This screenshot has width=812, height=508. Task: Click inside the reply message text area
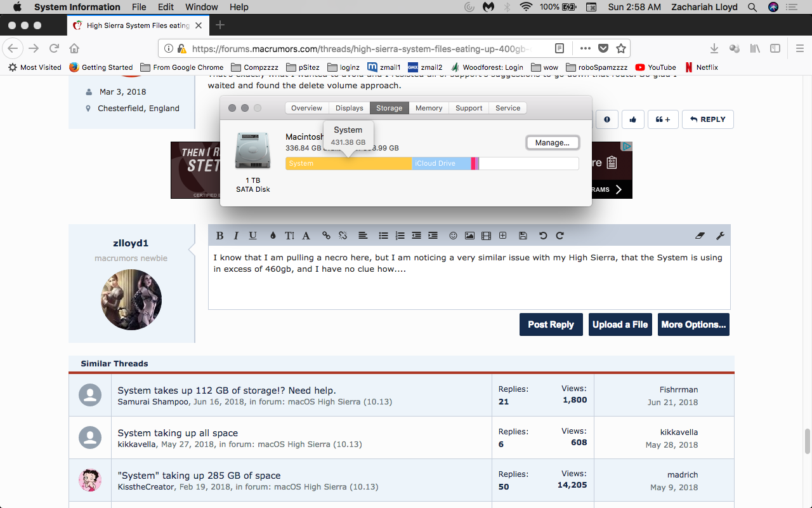[469, 278]
